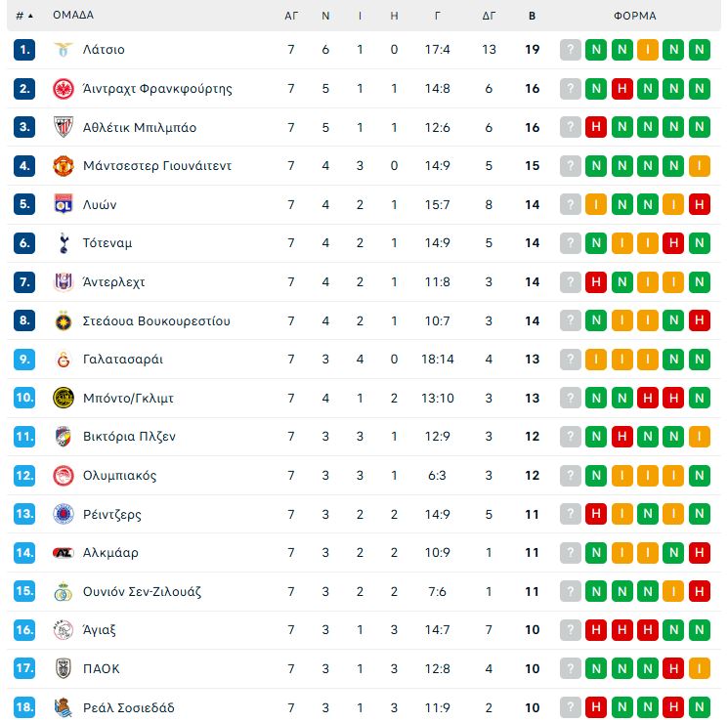Click the Tottenham club crest icon

[x=63, y=243]
